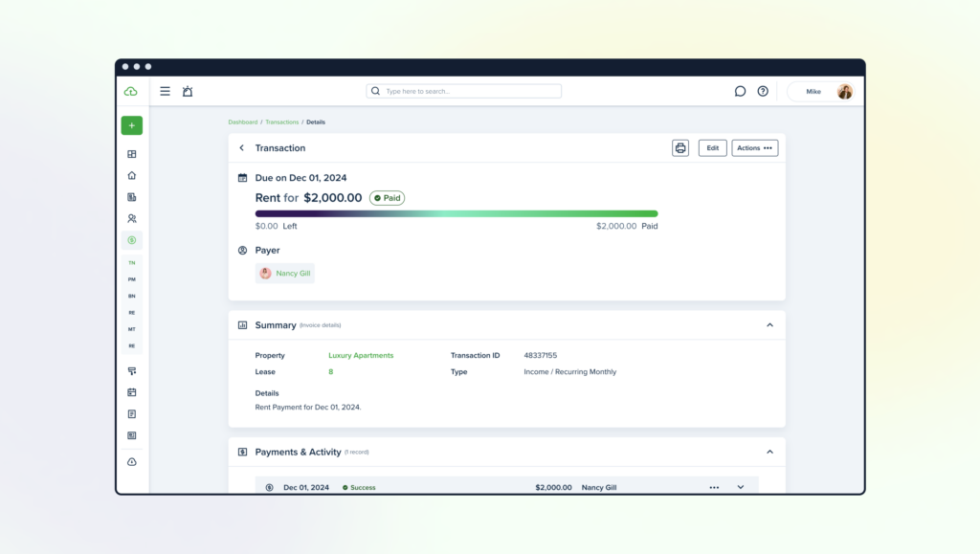Click 'Rent Payment for Dec 01, 2024.' details text

coord(308,408)
